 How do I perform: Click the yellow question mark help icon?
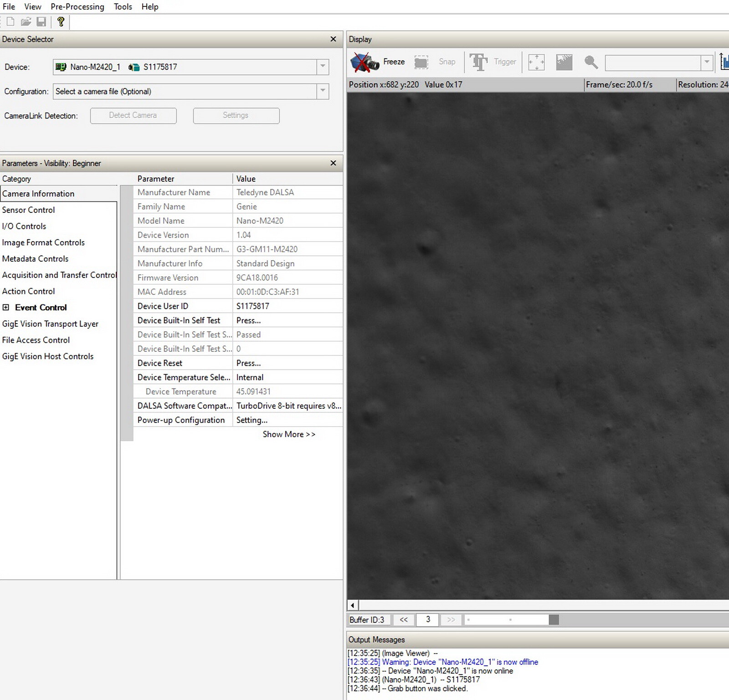coord(61,21)
